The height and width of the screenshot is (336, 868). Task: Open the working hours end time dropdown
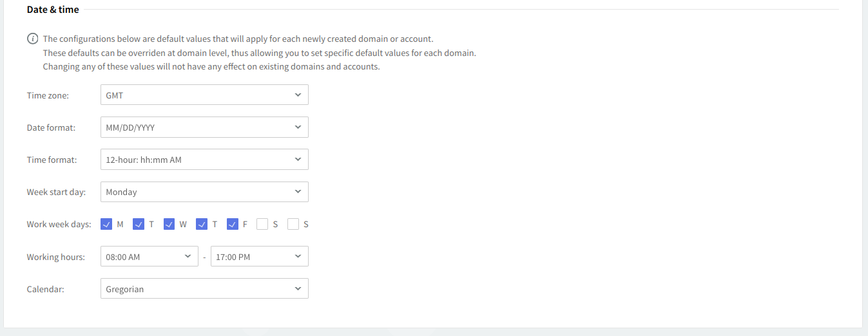[259, 257]
